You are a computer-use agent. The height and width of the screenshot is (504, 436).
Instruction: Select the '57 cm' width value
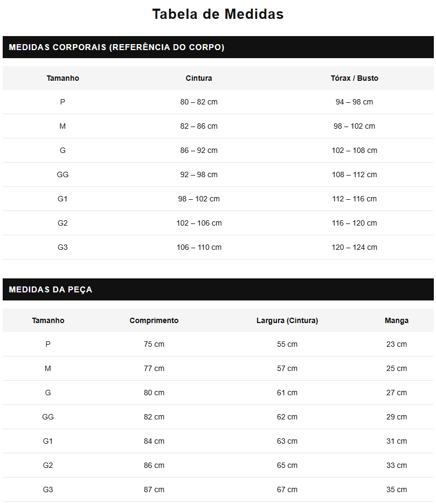coord(287,368)
